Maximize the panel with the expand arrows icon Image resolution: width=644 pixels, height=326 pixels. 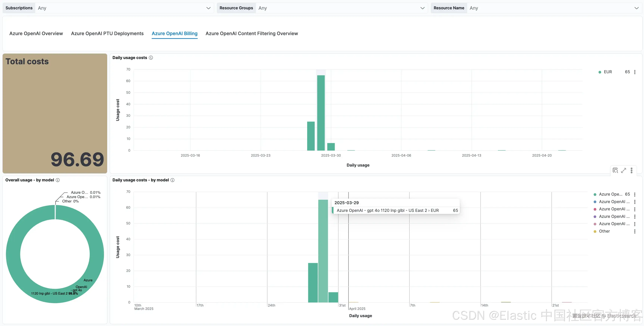click(623, 170)
